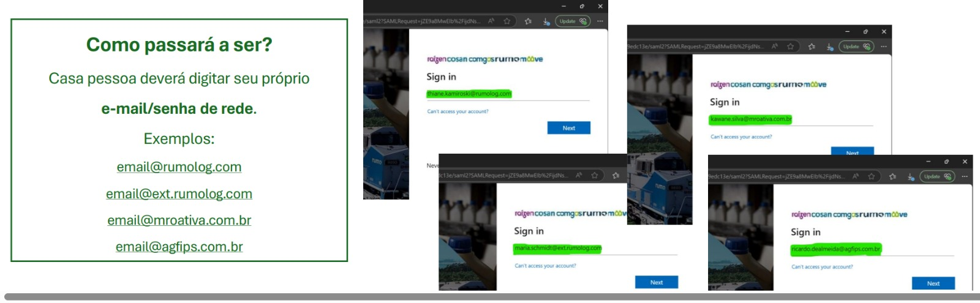The width and height of the screenshot is (980, 303).
Task: Click Update button in ricardo.dealmeida window toolbar
Action: [x=937, y=176]
